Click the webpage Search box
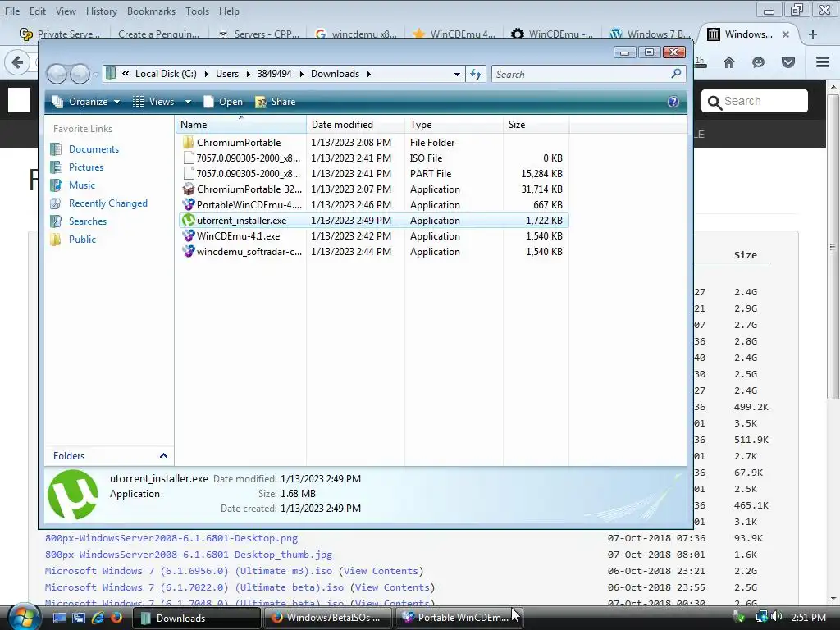Image resolution: width=840 pixels, height=630 pixels. tap(755, 101)
